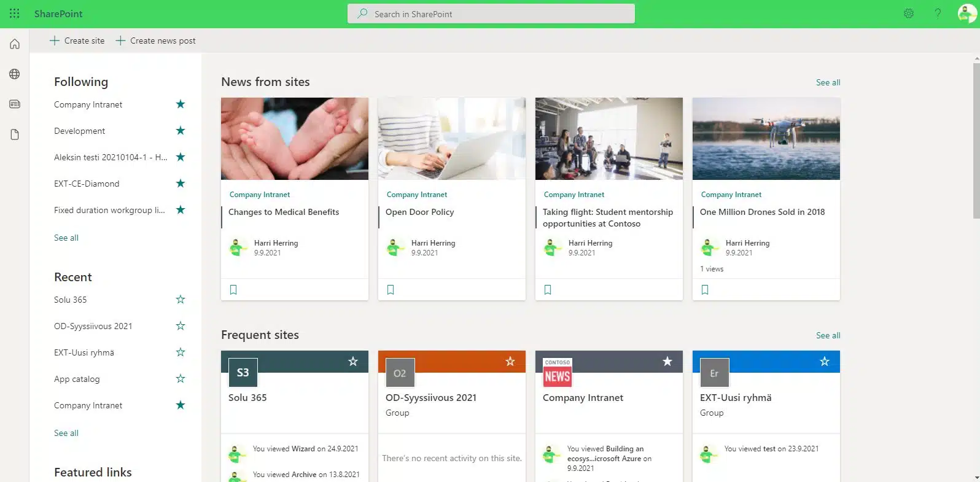980x482 pixels.
Task: Click the Home icon in left rail
Action: pos(15,44)
